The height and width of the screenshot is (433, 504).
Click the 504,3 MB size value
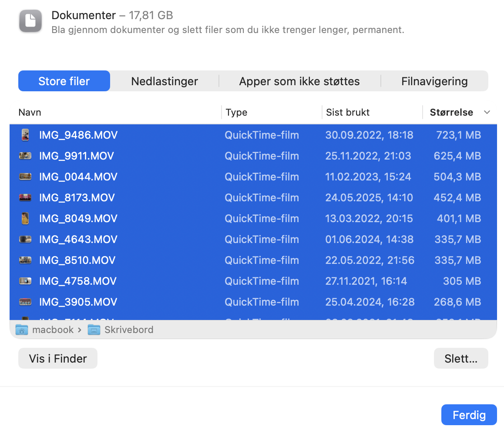point(457,177)
